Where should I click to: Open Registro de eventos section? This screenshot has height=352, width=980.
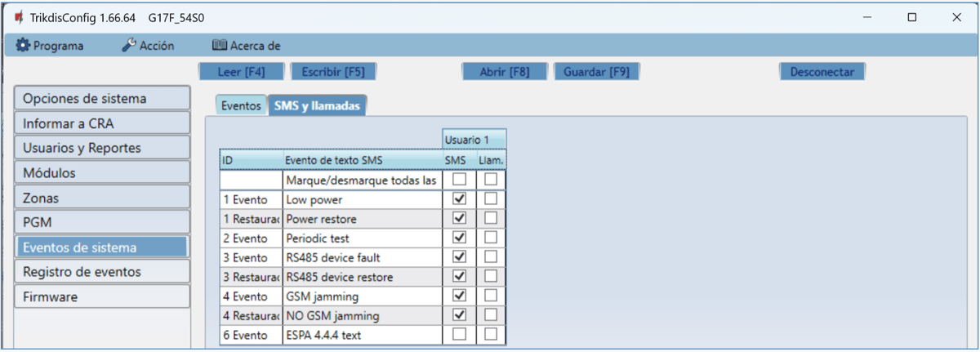[x=102, y=272]
